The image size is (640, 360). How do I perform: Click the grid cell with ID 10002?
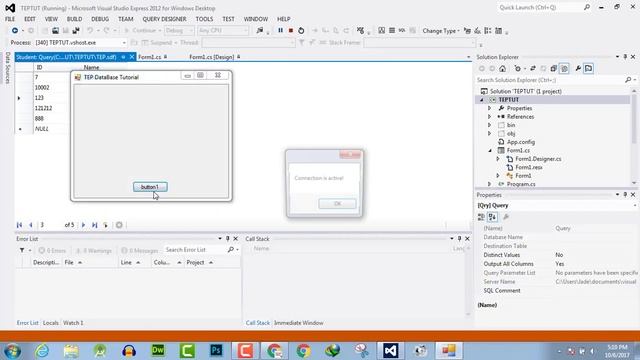coord(51,87)
